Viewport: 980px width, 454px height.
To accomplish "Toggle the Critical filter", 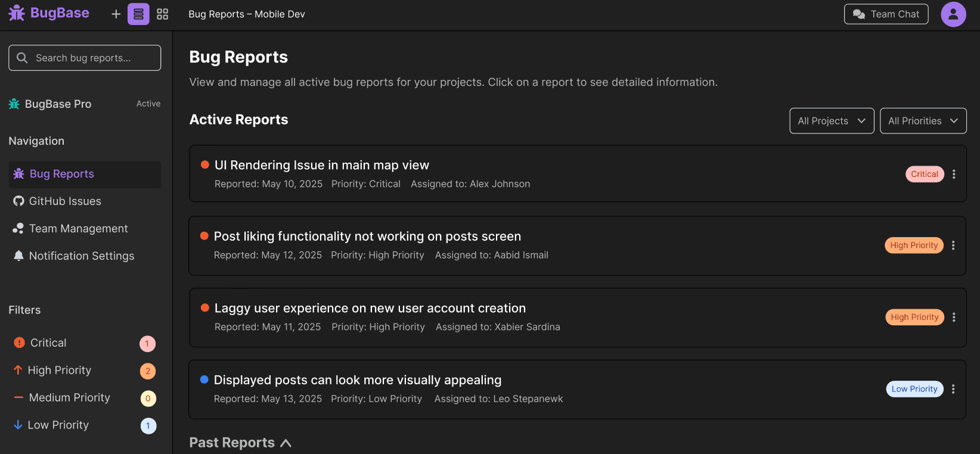I will coord(85,343).
